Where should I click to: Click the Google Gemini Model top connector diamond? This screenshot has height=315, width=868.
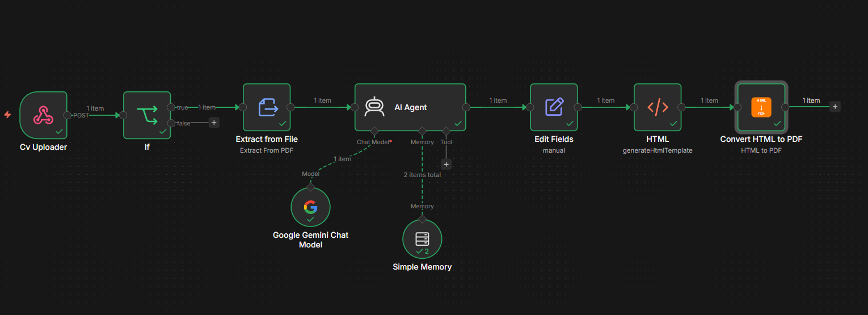[x=310, y=187]
